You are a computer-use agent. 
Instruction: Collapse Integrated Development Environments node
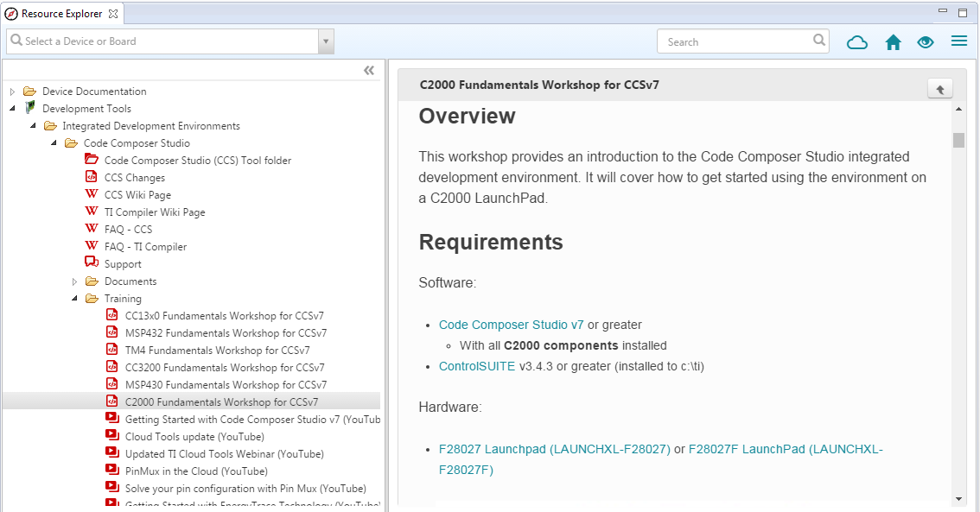(33, 126)
